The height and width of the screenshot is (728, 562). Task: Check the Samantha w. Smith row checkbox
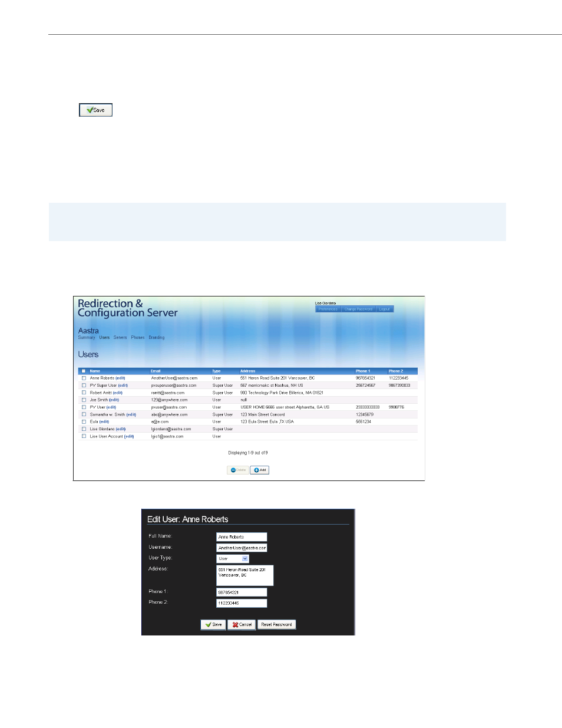pyautogui.click(x=84, y=414)
